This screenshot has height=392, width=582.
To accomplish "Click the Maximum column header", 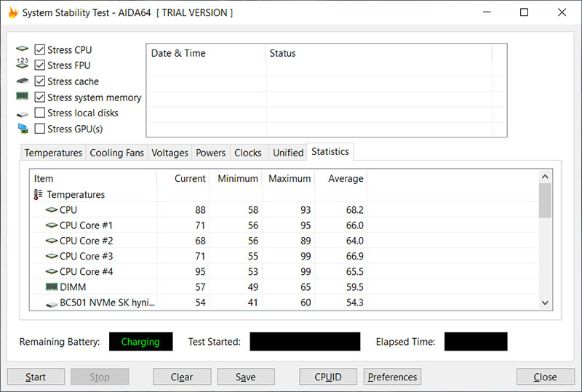I will click(288, 179).
